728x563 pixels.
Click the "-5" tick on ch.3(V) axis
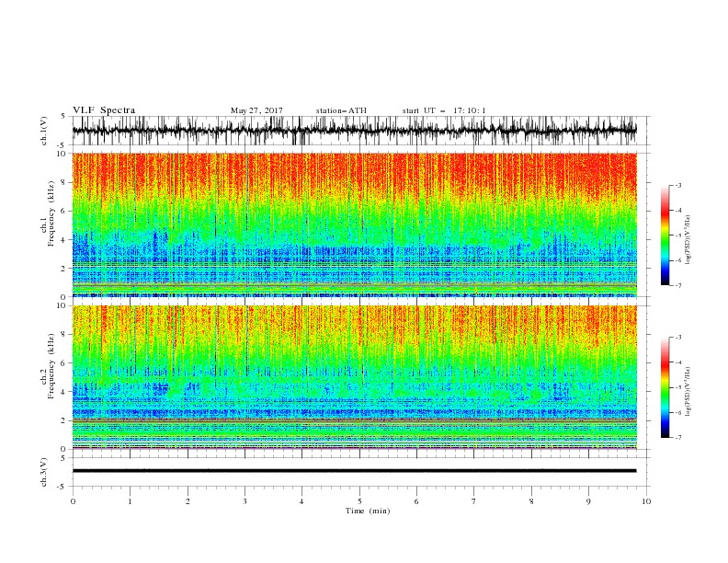click(62, 487)
